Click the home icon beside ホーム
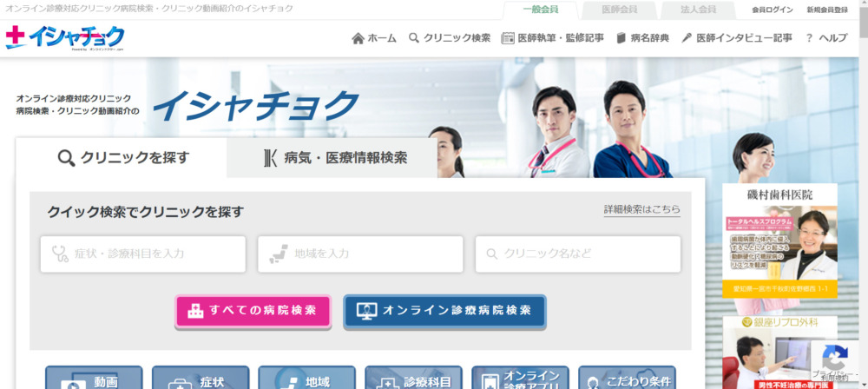The image size is (868, 389). coord(358,38)
